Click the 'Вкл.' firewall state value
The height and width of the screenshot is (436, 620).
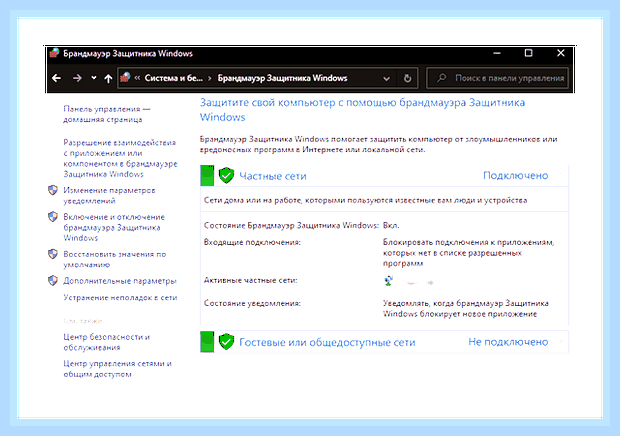pos(391,225)
